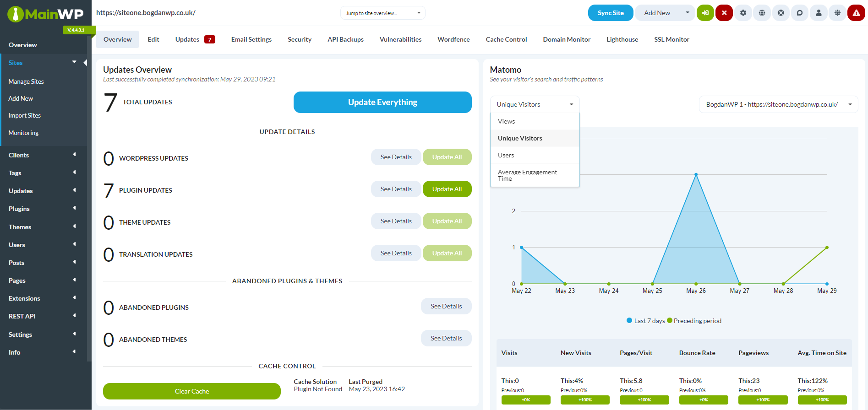Open Import Sites in the sidebar
868x410 pixels.
point(25,115)
